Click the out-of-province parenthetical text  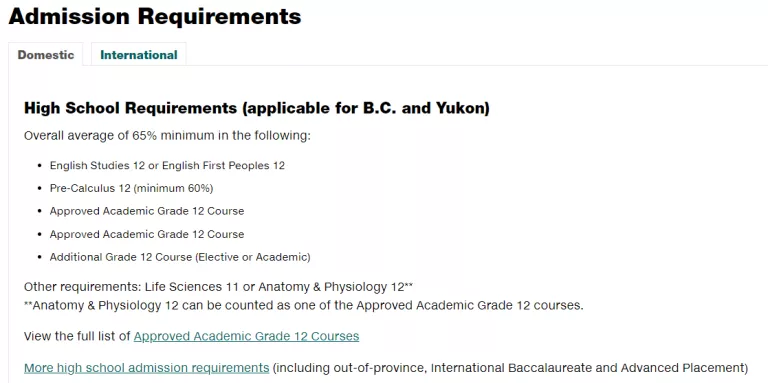510,368
